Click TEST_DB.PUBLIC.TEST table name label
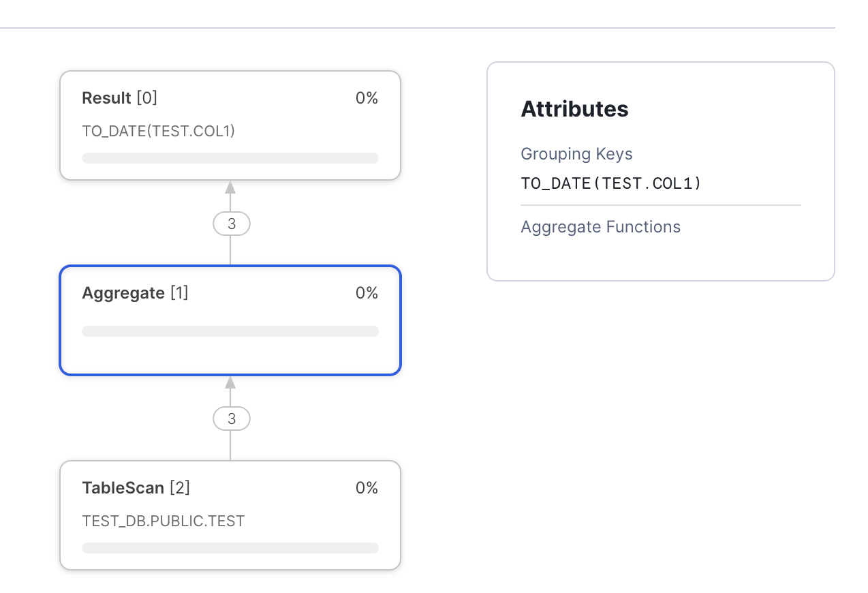Viewport: 868px width, 593px height. pyautogui.click(x=163, y=521)
